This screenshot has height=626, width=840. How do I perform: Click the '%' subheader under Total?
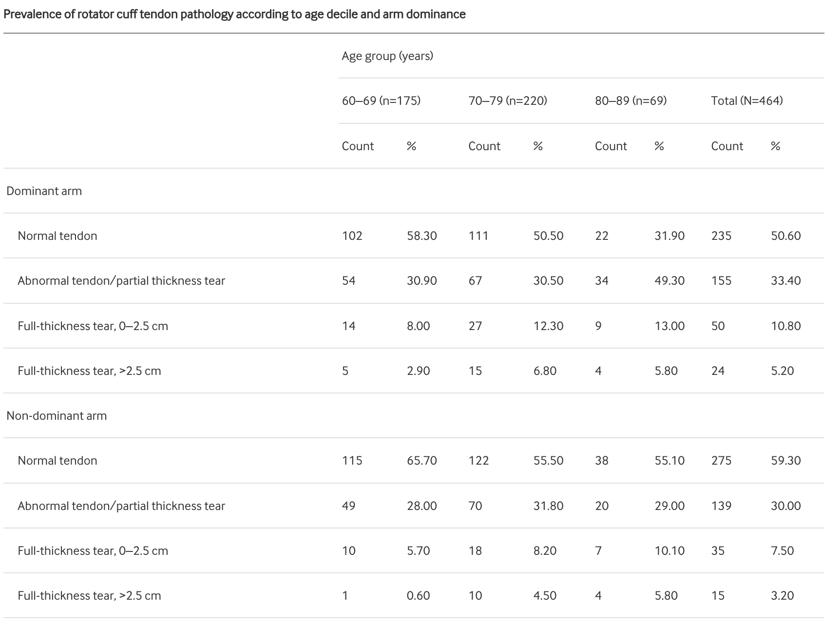click(776, 146)
